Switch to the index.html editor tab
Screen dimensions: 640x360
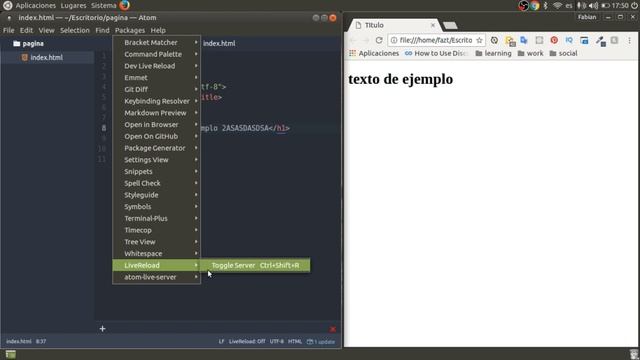coord(219,43)
